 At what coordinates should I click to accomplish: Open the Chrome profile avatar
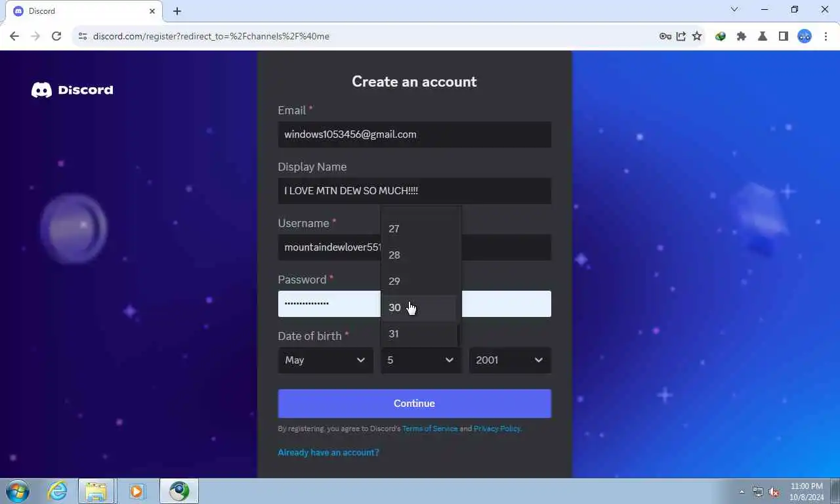click(x=805, y=36)
